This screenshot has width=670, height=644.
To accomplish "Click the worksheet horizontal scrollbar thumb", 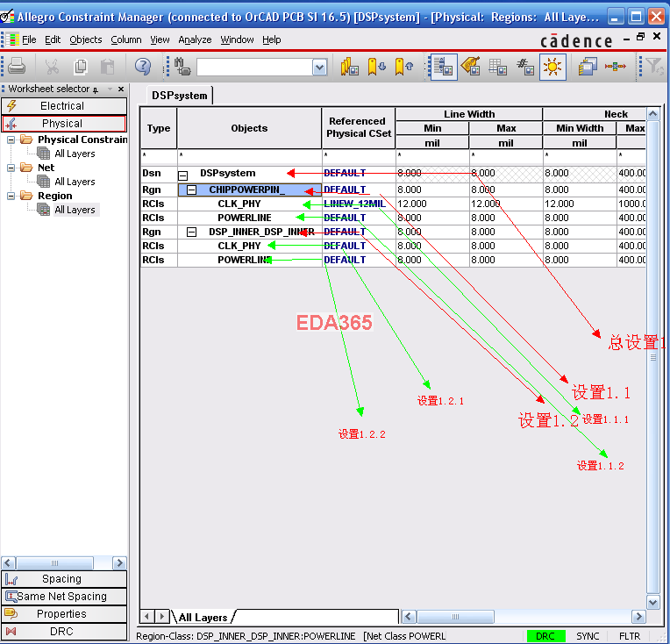I will pos(455,616).
